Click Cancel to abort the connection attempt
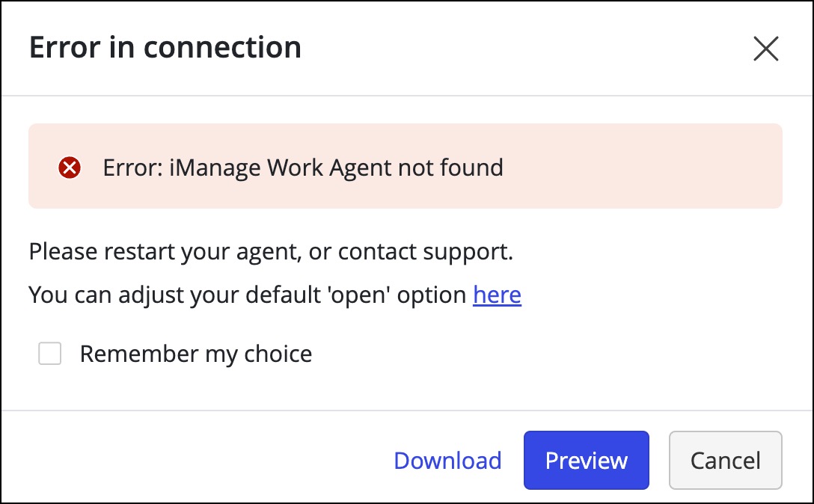The width and height of the screenshot is (814, 504). click(x=725, y=461)
